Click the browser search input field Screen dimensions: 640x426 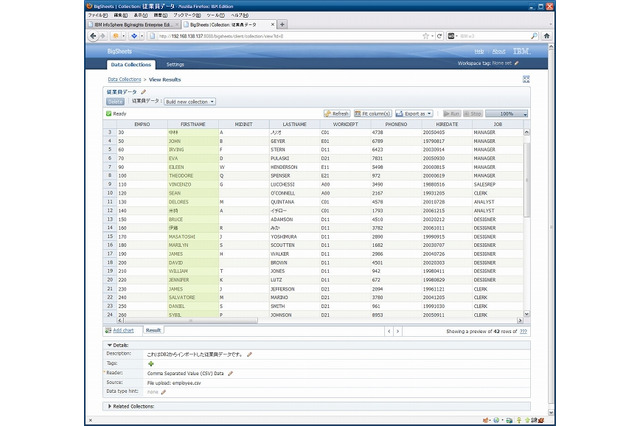pos(492,36)
